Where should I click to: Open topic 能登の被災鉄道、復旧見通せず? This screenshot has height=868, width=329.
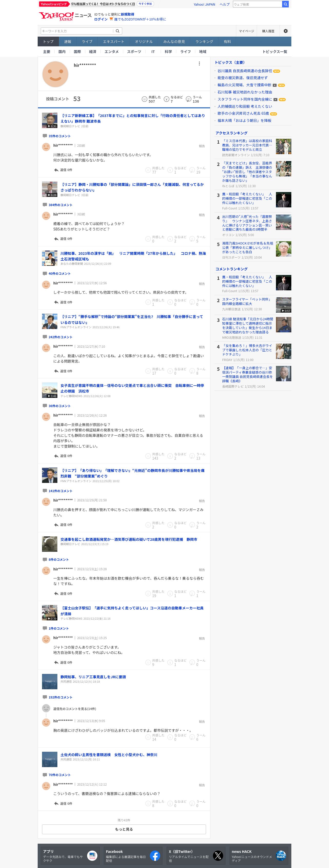pos(243,78)
